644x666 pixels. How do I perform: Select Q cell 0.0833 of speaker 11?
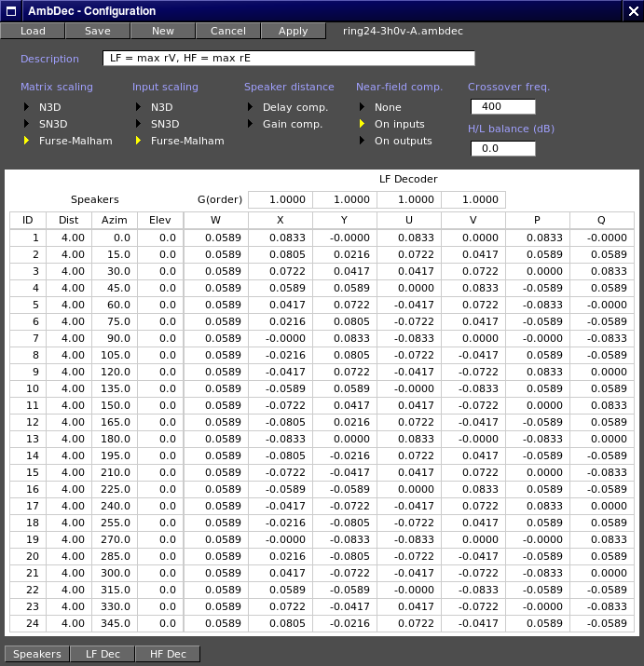(601, 405)
